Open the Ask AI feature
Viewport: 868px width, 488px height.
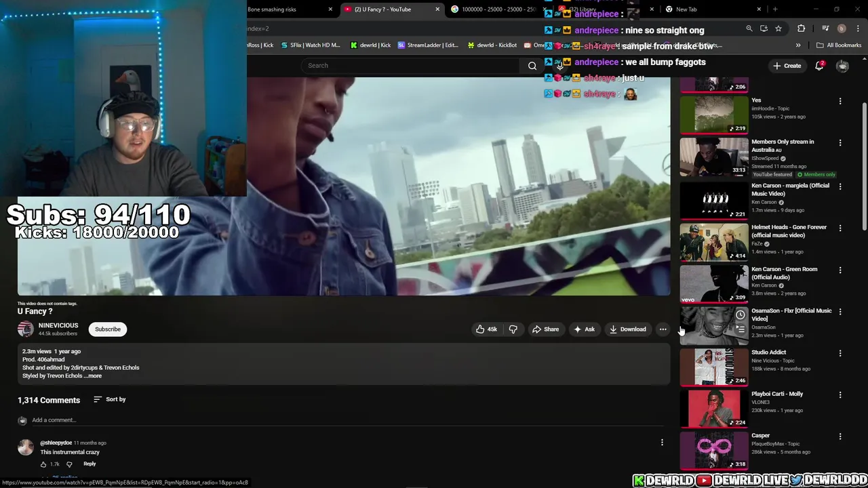(584, 329)
